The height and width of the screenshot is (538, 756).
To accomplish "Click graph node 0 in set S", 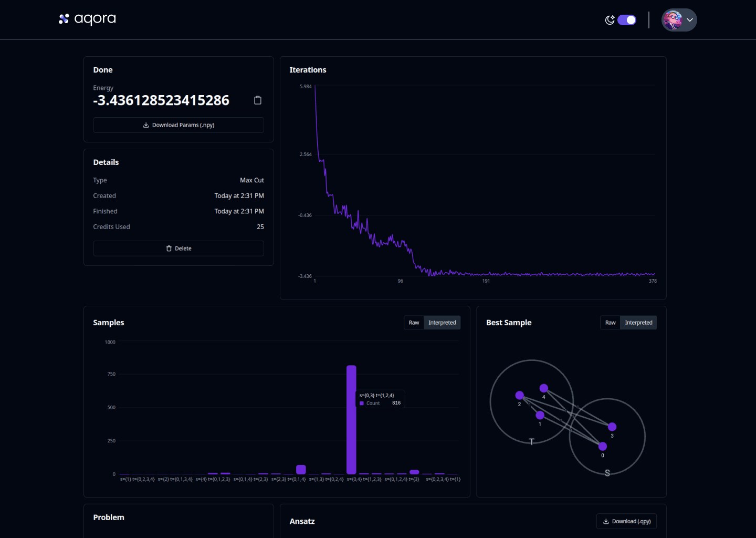I will tap(603, 446).
